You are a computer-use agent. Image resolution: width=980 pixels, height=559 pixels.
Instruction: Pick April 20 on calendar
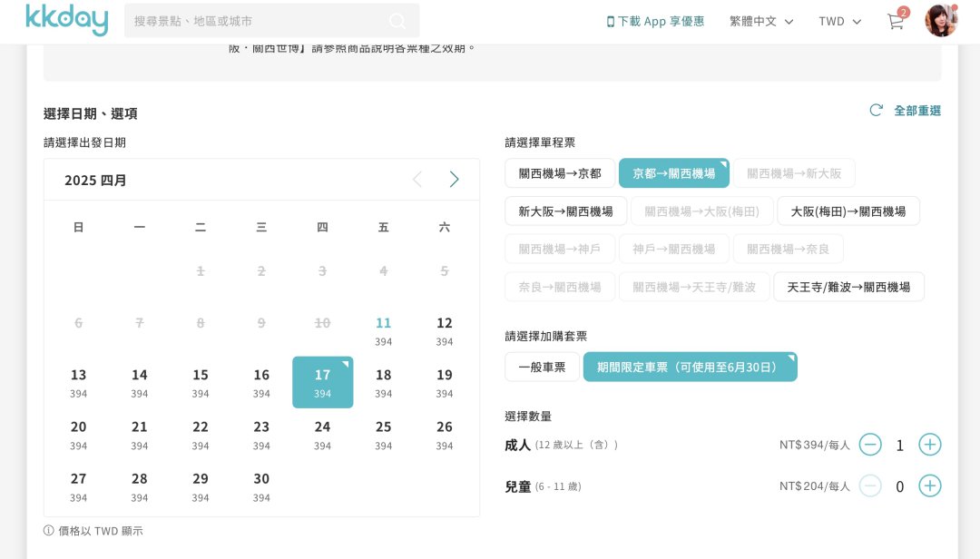[78, 435]
